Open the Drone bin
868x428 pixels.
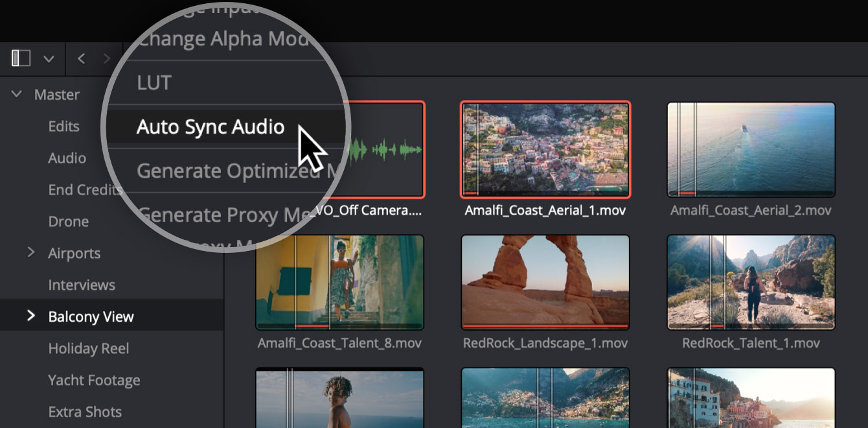click(x=68, y=221)
